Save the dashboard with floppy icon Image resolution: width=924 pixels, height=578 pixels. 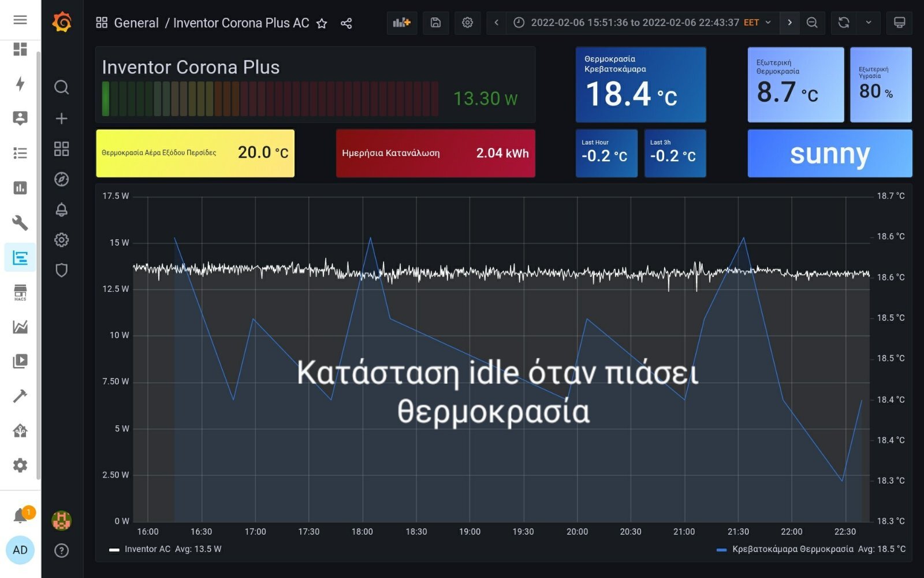436,23
